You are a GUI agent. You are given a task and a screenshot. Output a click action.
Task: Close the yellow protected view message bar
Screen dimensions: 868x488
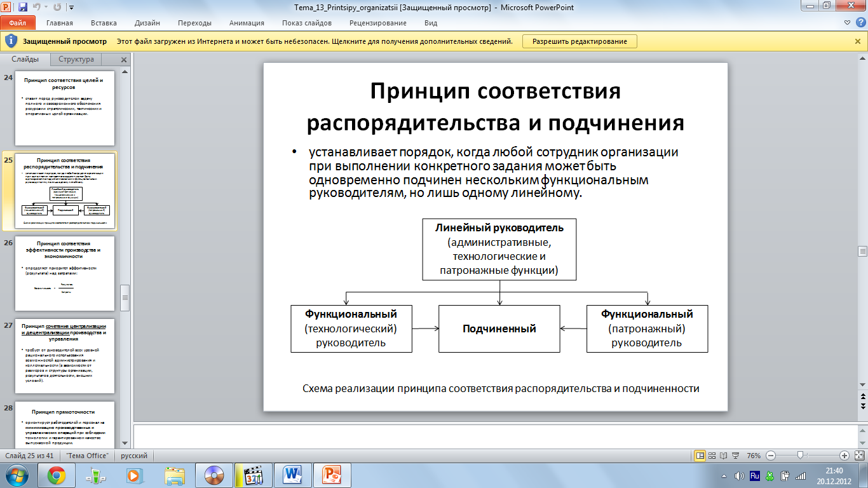pyautogui.click(x=858, y=41)
